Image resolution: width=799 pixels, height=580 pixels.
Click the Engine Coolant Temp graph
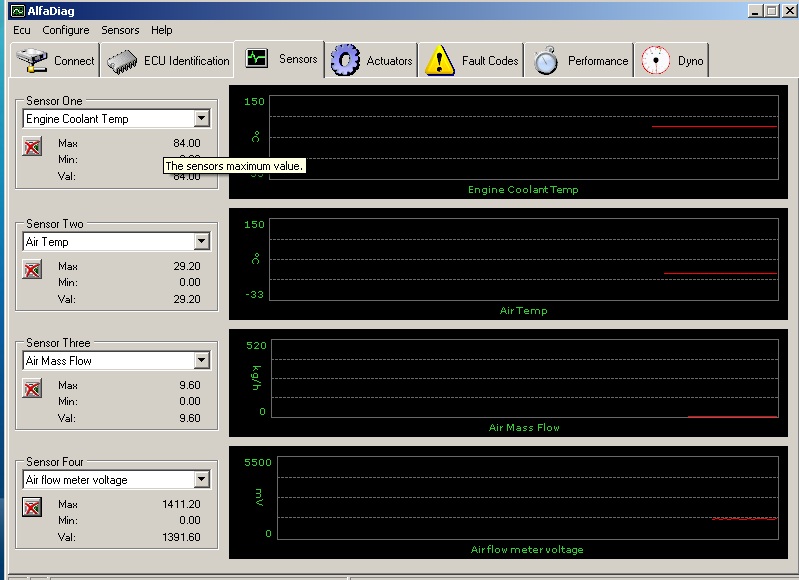coord(524,137)
